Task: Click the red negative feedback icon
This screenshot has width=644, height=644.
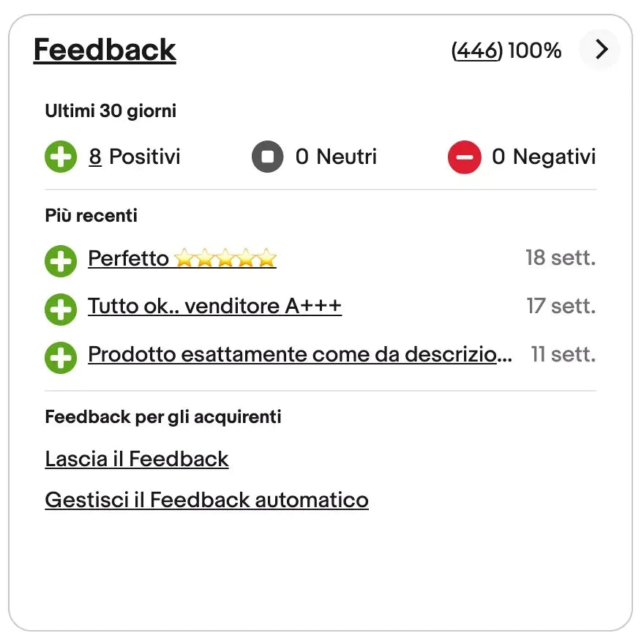Action: click(x=464, y=157)
